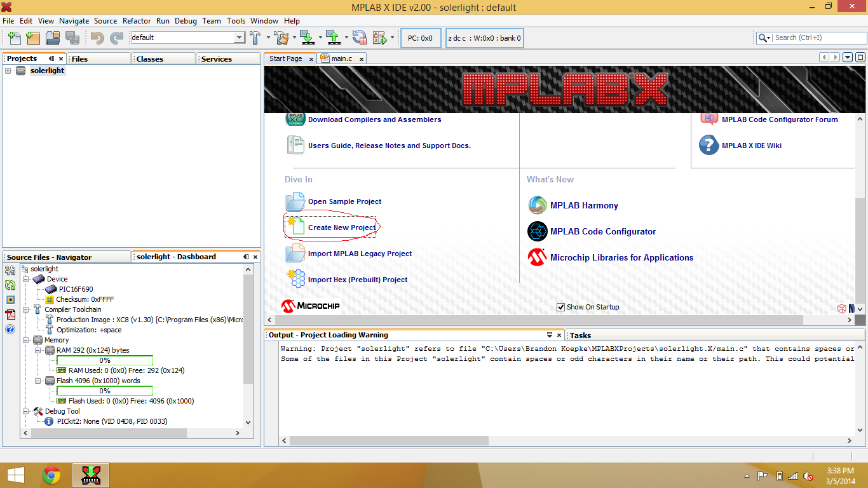Click the Create New Project link
Image resolution: width=868 pixels, height=488 pixels.
(x=342, y=227)
